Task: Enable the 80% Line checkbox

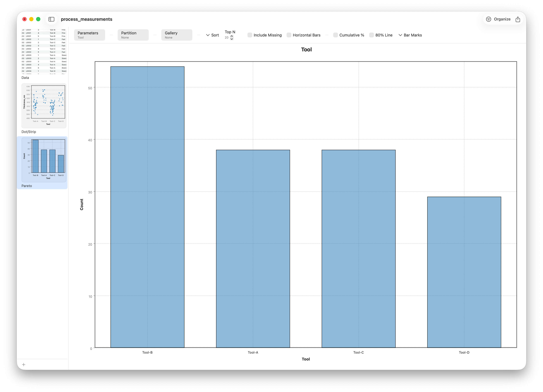Action: pyautogui.click(x=371, y=35)
